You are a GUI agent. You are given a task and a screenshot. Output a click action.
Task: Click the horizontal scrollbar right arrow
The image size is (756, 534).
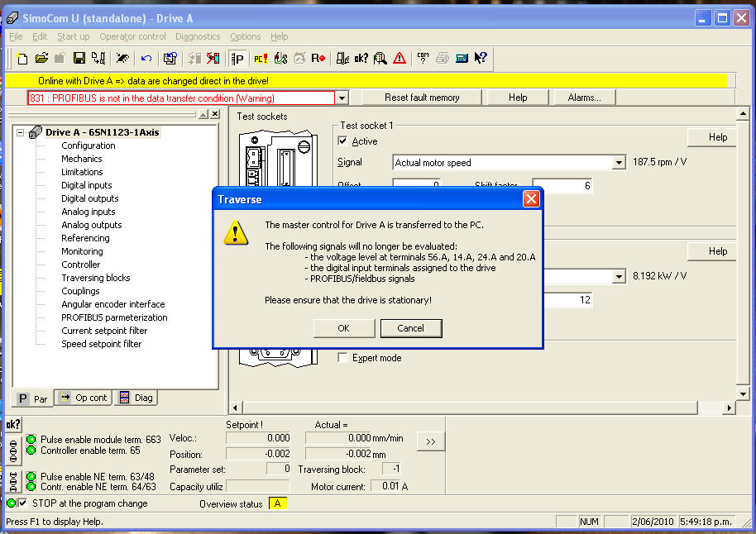[729, 408]
